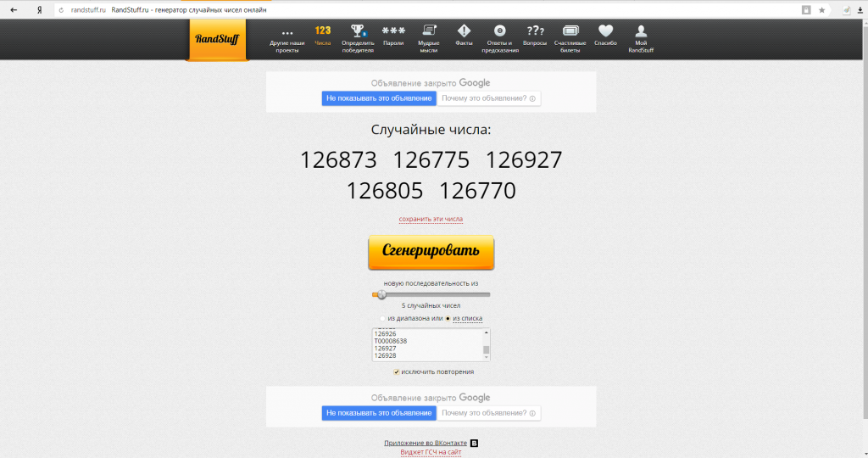Click list entry T00008638

(390, 341)
